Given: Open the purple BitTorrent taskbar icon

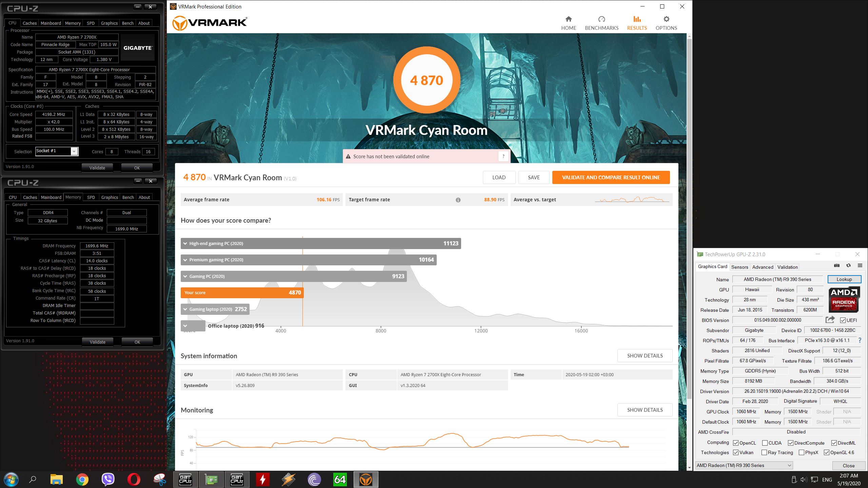Looking at the screenshot, I should tap(314, 480).
